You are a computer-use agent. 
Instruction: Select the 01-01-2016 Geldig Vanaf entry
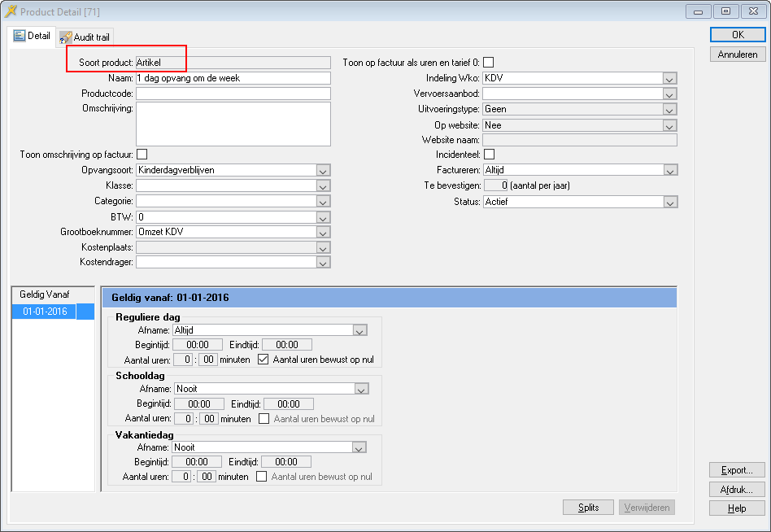point(45,312)
